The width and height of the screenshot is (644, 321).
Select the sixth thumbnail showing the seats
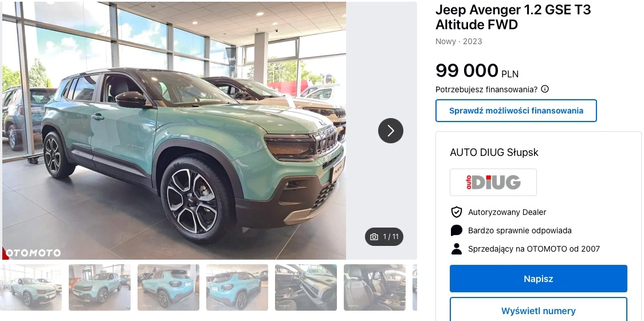375,287
